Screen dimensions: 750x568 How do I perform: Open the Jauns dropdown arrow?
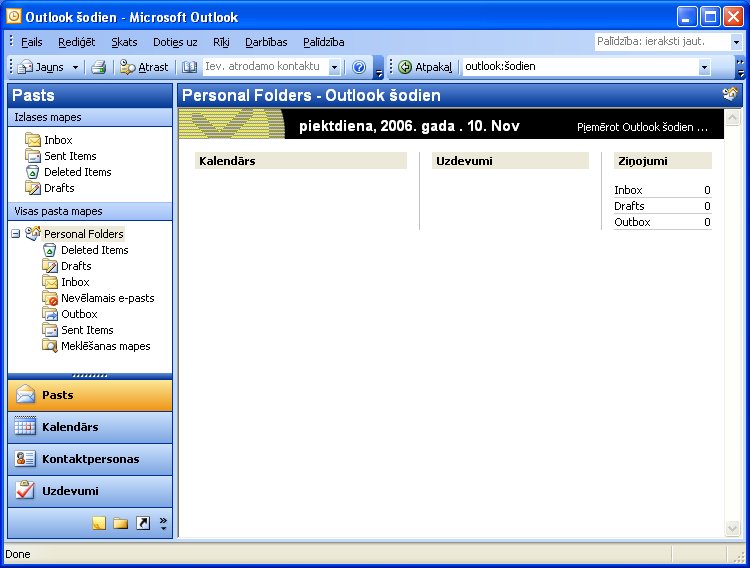click(75, 67)
